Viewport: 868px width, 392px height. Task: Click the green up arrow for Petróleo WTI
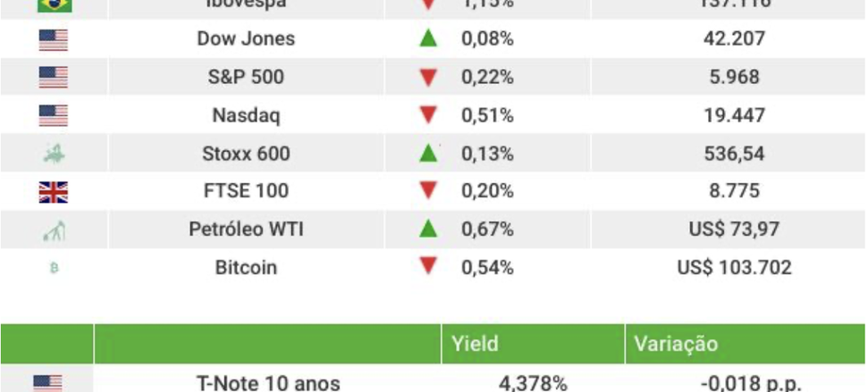tap(428, 229)
